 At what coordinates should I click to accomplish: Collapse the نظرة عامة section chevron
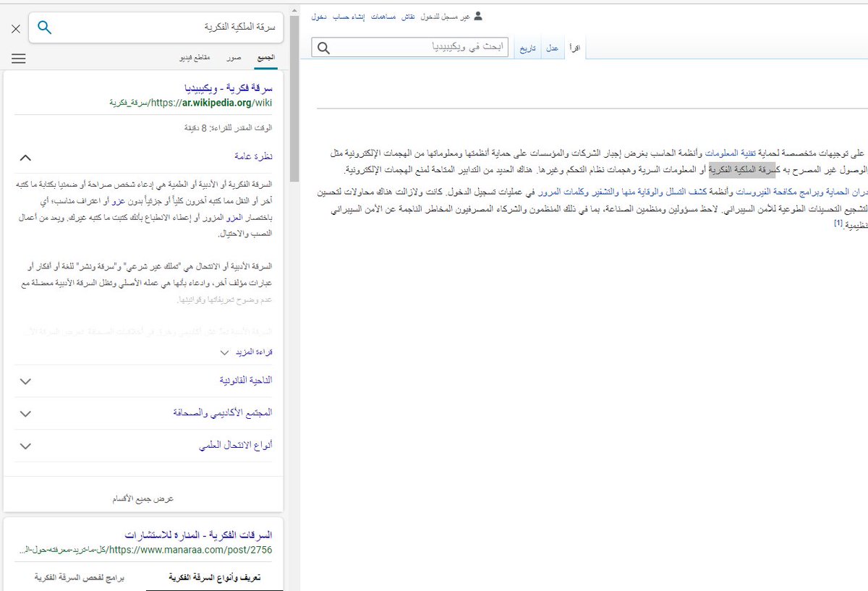pyautogui.click(x=25, y=157)
